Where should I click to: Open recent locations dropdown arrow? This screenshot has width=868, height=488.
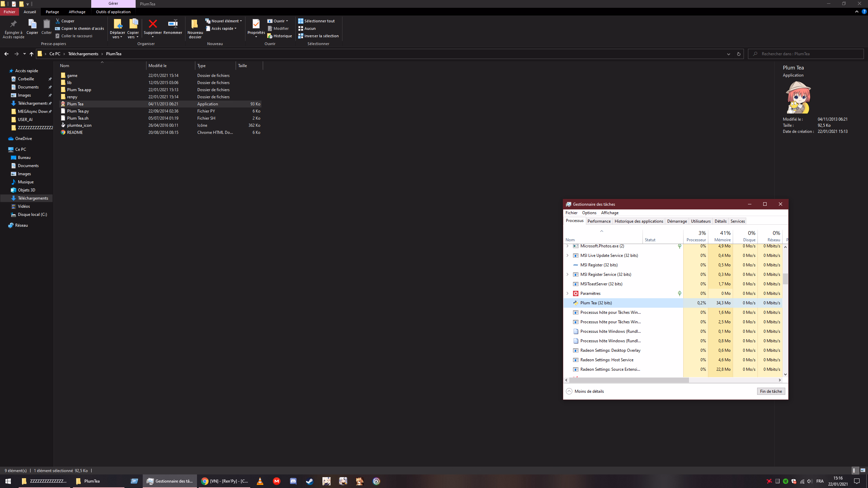coord(24,54)
